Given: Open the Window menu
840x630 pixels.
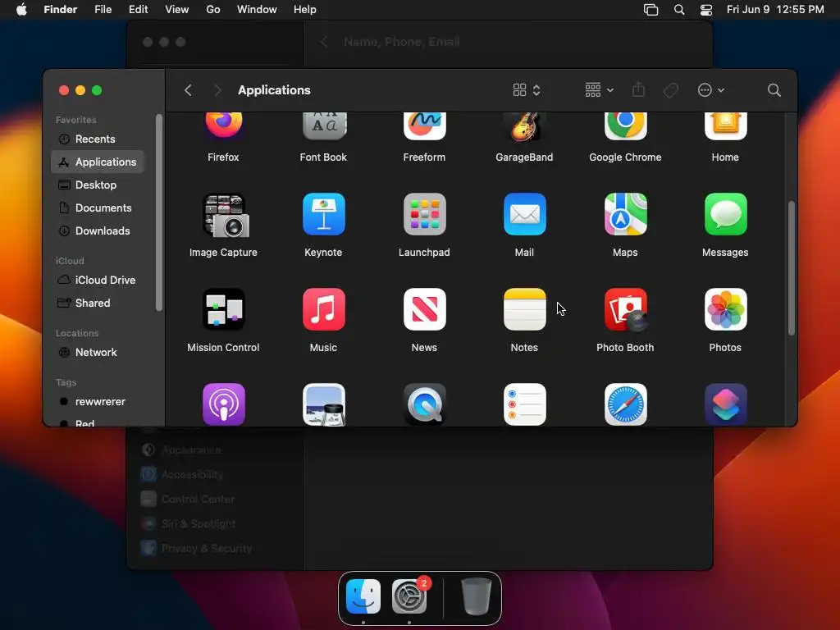Looking at the screenshot, I should (257, 10).
